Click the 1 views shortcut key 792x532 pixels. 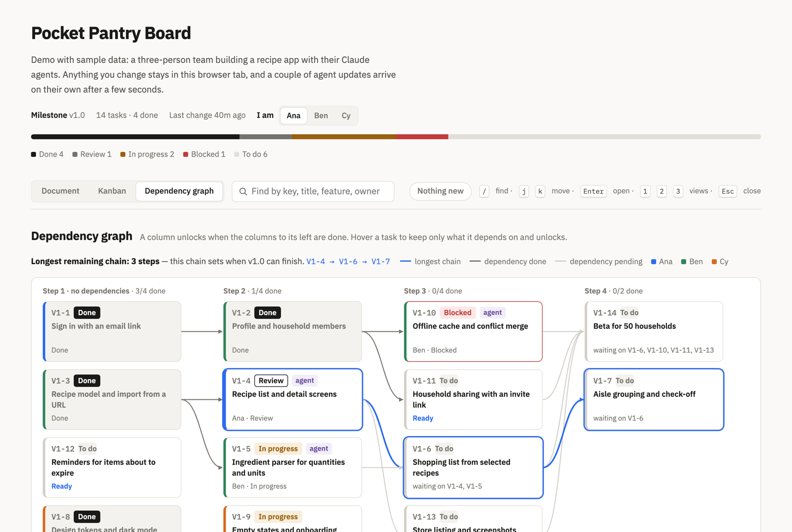(645, 191)
